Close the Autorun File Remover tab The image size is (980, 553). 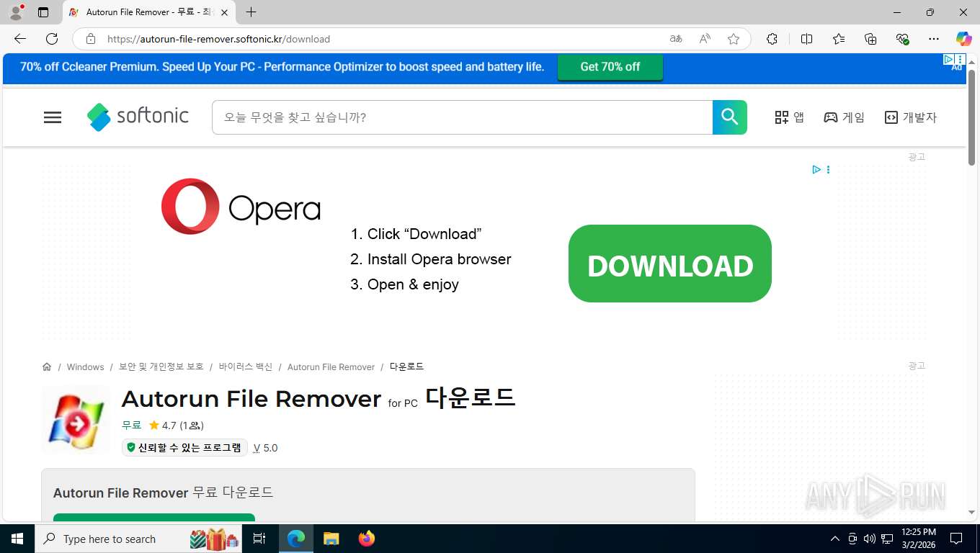tap(225, 12)
